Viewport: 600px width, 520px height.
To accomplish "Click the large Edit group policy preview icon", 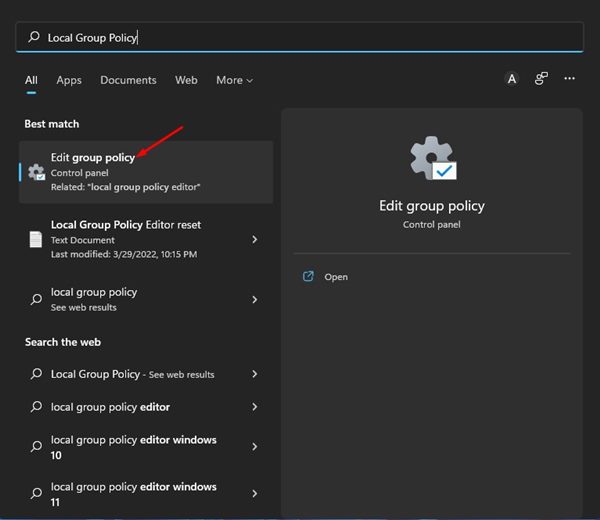I will pos(431,159).
